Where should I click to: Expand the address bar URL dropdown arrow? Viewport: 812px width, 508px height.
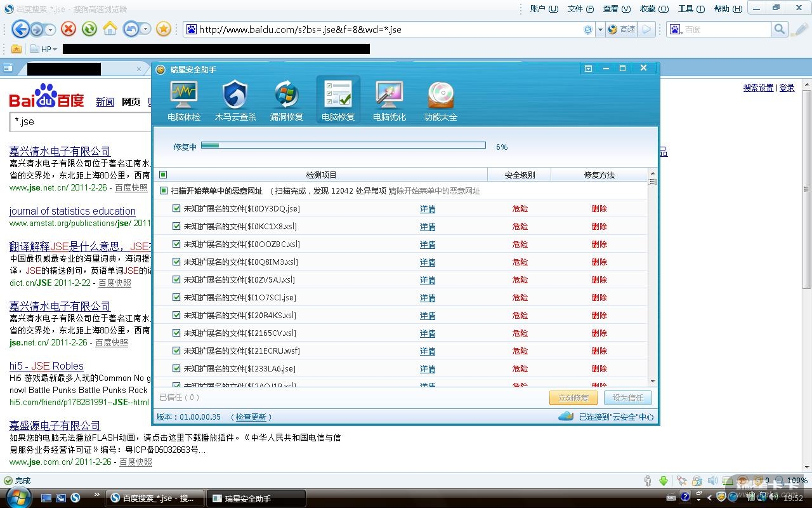pyautogui.click(x=599, y=29)
